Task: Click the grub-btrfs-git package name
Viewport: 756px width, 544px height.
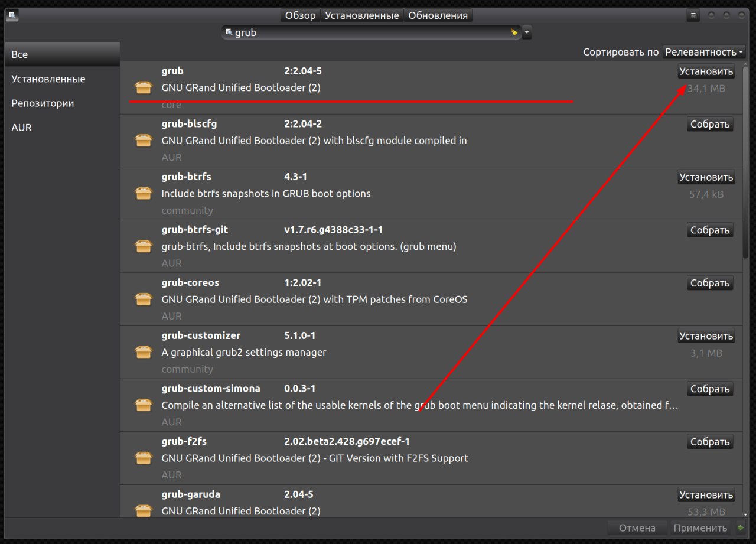Action: click(x=194, y=230)
